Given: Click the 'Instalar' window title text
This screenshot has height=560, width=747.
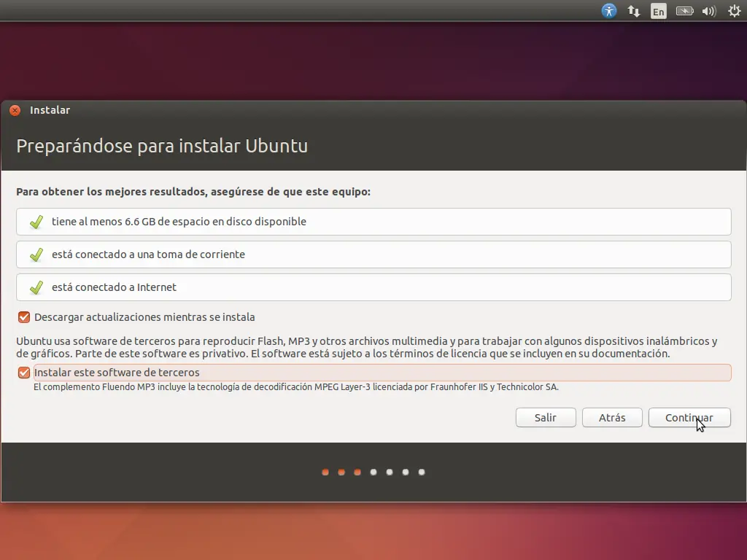Looking at the screenshot, I should [50, 110].
